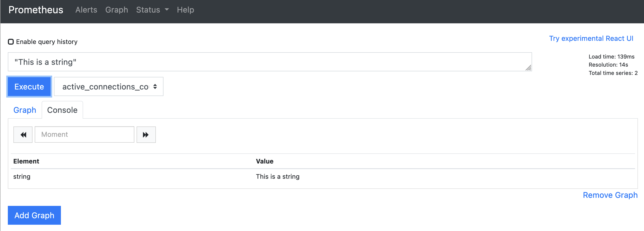Grab the query textarea resize handle
Viewport: 644px width, 231px height.
pos(528,68)
